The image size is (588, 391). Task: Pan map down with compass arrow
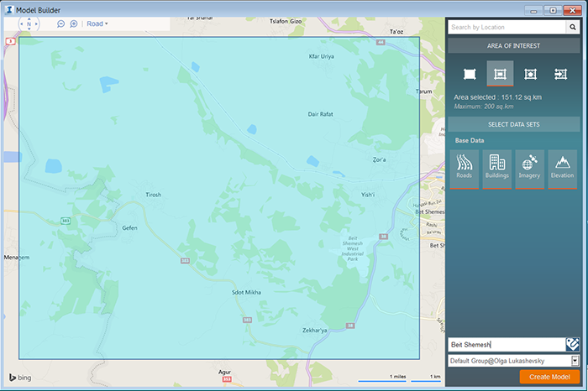tap(29, 29)
